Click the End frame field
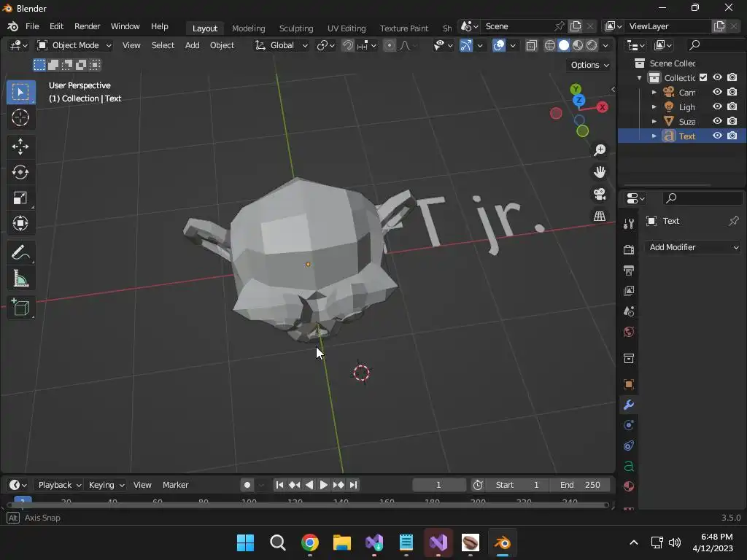 (x=579, y=485)
